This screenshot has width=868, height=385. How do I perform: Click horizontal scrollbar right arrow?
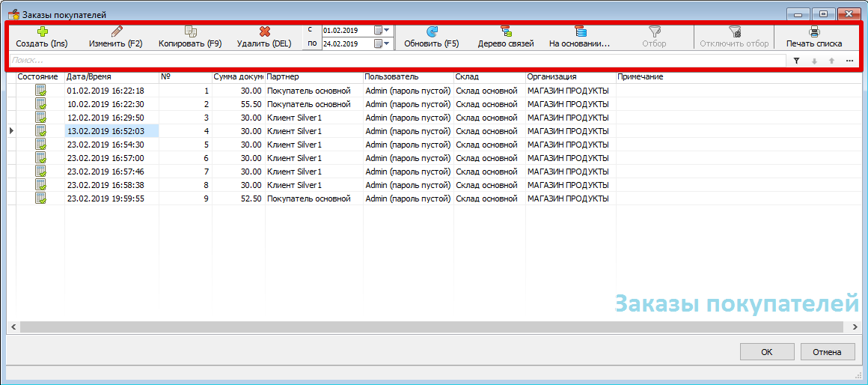(x=856, y=327)
